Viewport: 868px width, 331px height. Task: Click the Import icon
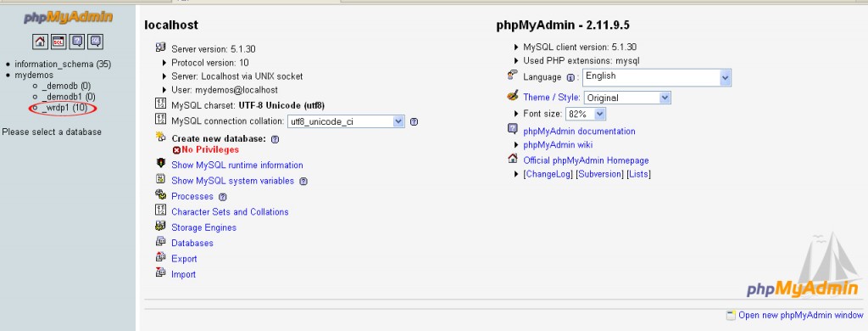pos(160,272)
